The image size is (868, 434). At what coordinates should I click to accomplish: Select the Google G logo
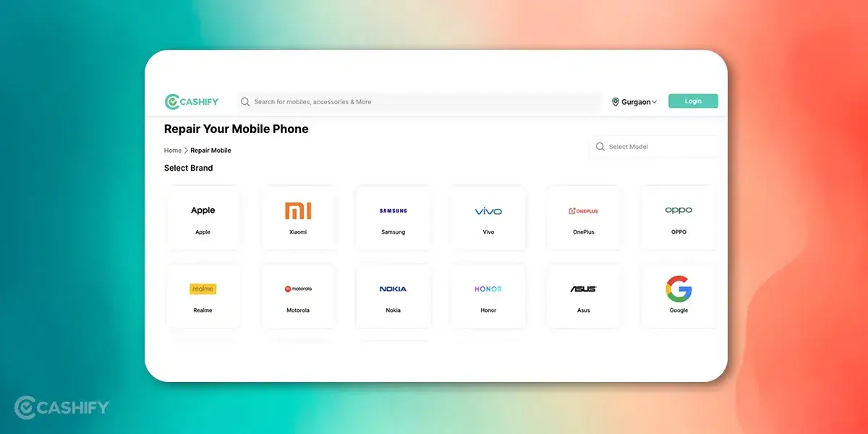tap(678, 289)
